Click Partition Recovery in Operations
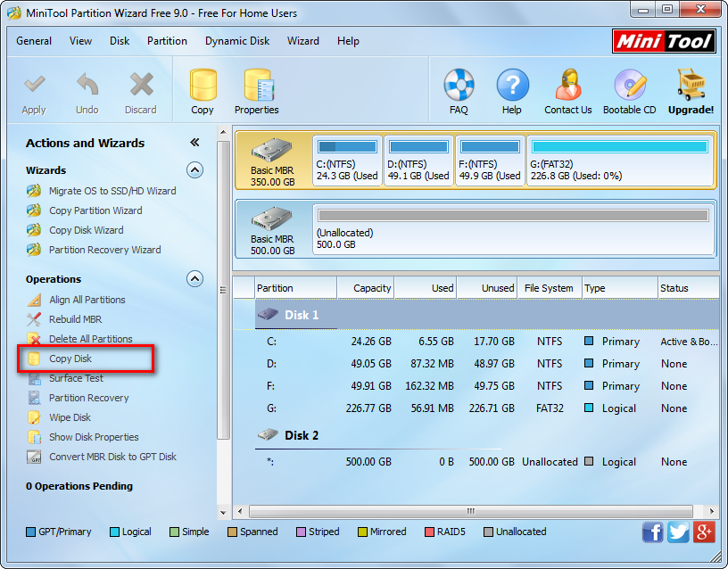This screenshot has height=569, width=728. coord(88,398)
